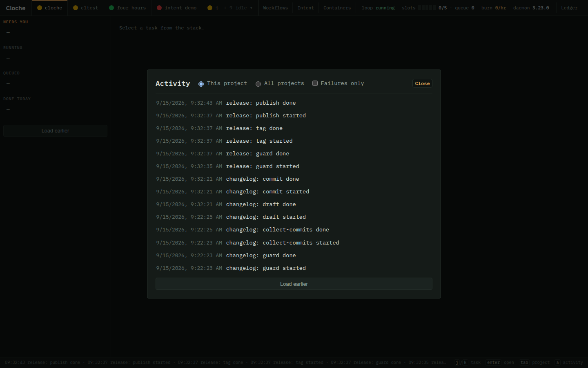Click the changelog: commit started entry

pyautogui.click(x=294, y=191)
